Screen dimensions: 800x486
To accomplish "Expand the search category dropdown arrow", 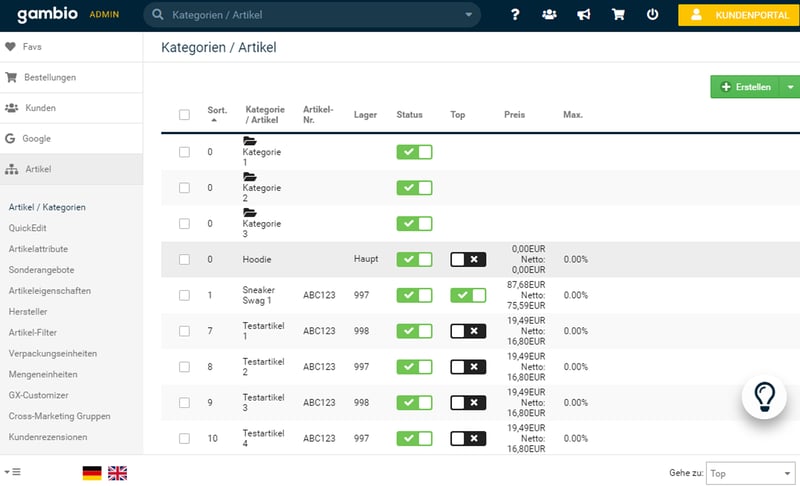I will pos(469,15).
